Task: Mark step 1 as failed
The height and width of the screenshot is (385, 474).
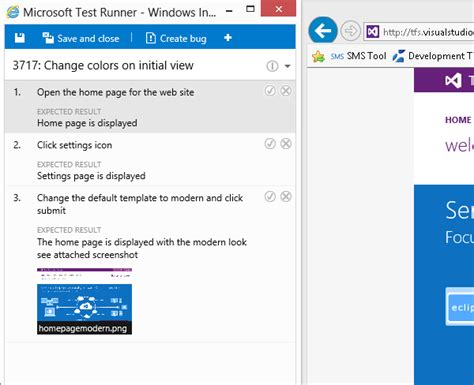Action: click(286, 91)
